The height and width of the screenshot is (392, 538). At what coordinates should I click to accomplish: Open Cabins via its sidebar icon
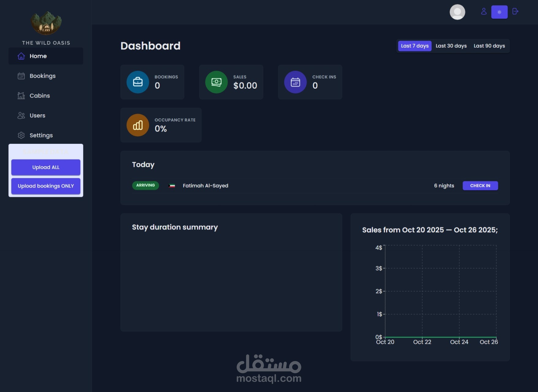click(x=21, y=95)
